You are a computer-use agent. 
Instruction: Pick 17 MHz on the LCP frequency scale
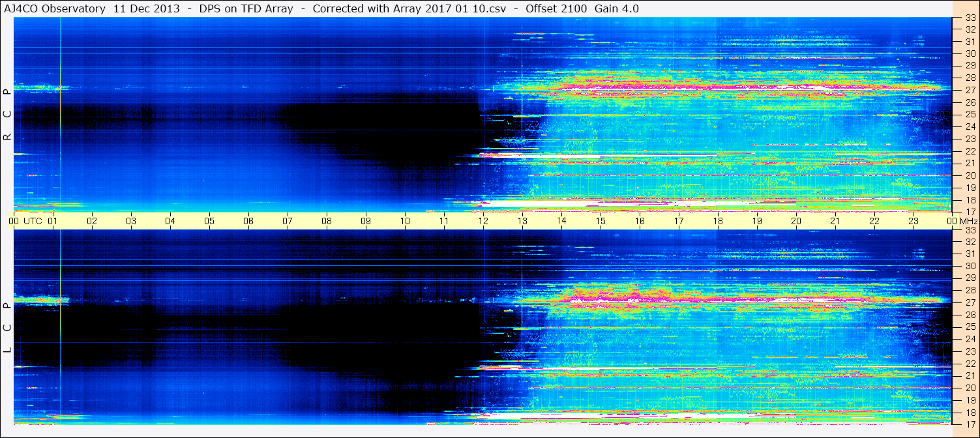tap(970, 424)
